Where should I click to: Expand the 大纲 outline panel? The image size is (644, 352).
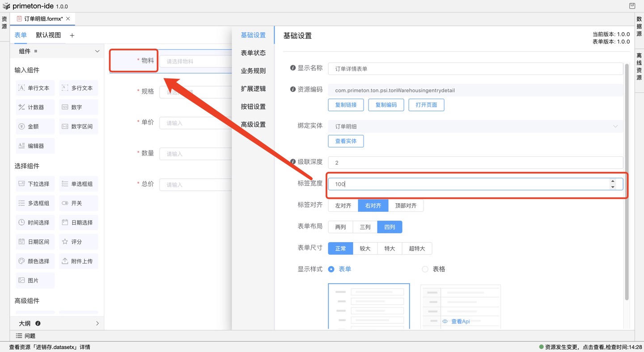(x=97, y=323)
